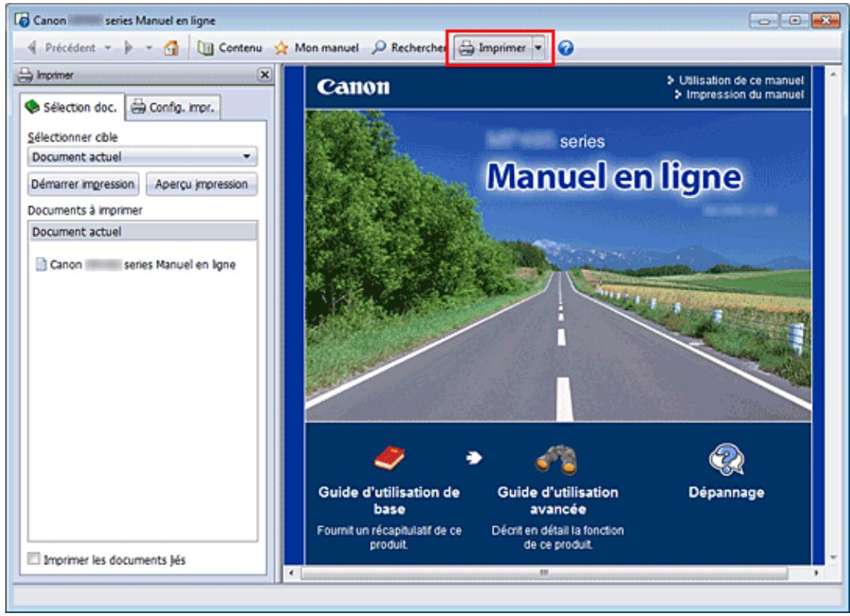Click Démarrer impression button
This screenshot has height=616, width=850.
click(x=83, y=184)
